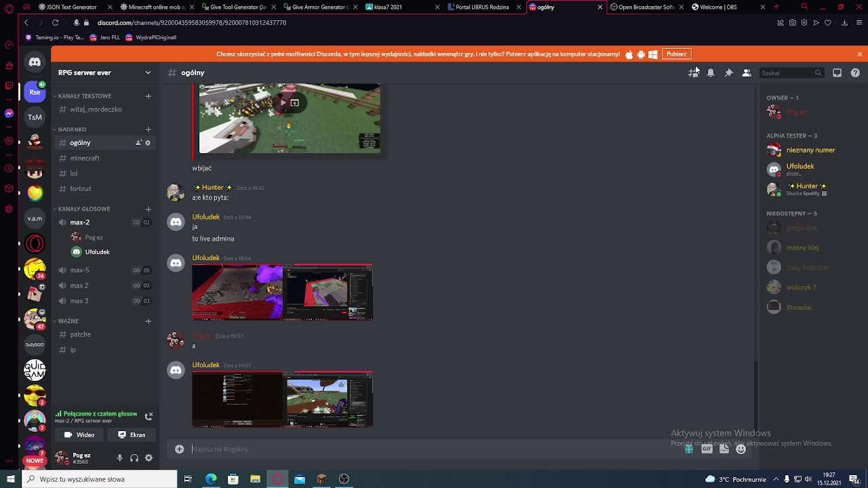Viewport: 868px width, 488px height.
Task: Play the video at top of chat
Action: click(x=283, y=103)
